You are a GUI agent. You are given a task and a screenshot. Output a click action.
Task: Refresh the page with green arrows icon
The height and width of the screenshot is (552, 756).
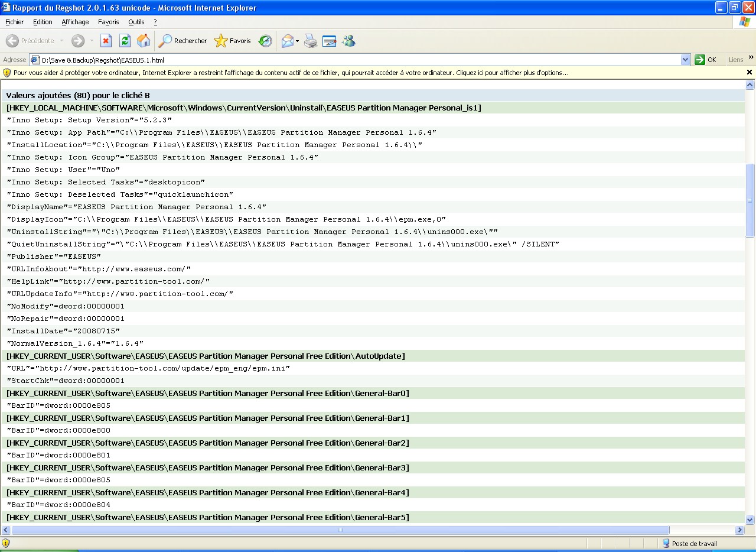125,41
